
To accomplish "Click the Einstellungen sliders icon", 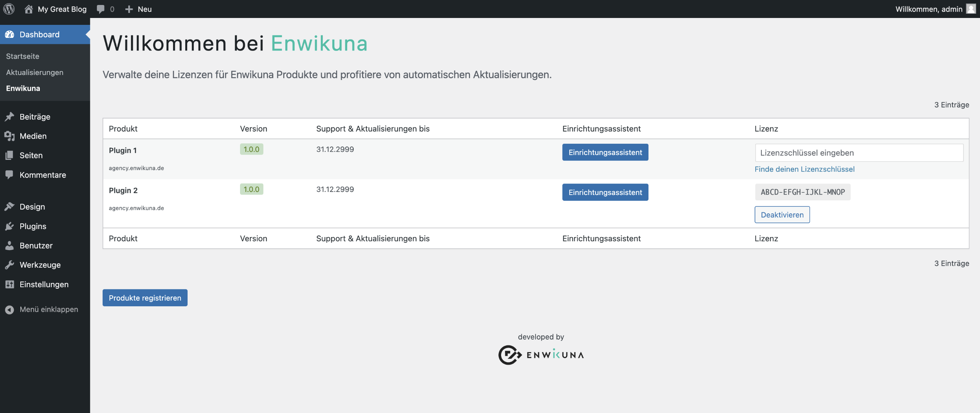I will (10, 285).
